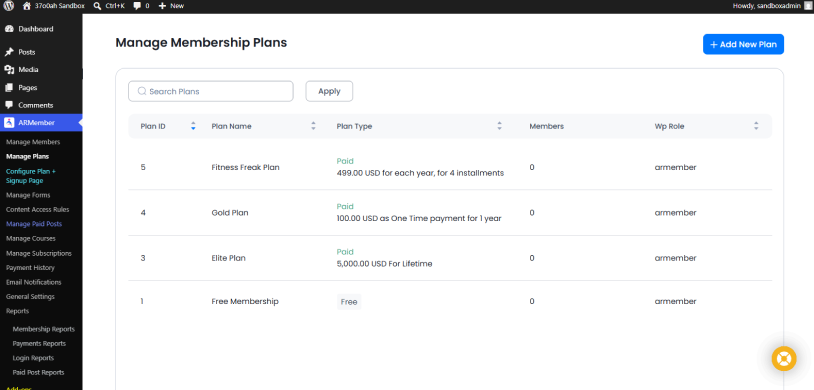The height and width of the screenshot is (390, 814).
Task: Click the Dashboard gauge icon
Action: [9, 29]
